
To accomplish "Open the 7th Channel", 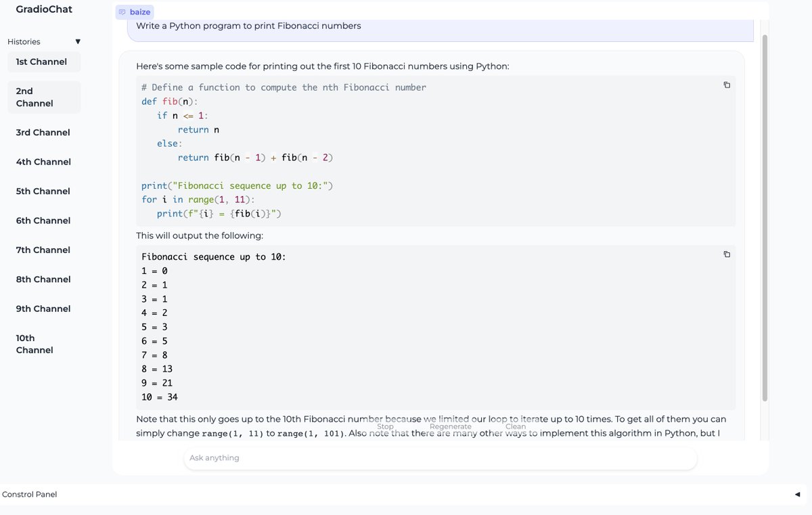I will point(44,250).
